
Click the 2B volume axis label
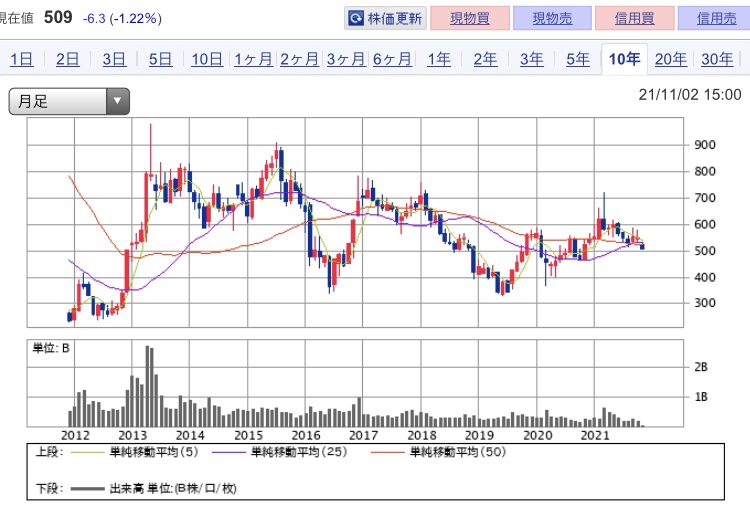pyautogui.click(x=701, y=367)
